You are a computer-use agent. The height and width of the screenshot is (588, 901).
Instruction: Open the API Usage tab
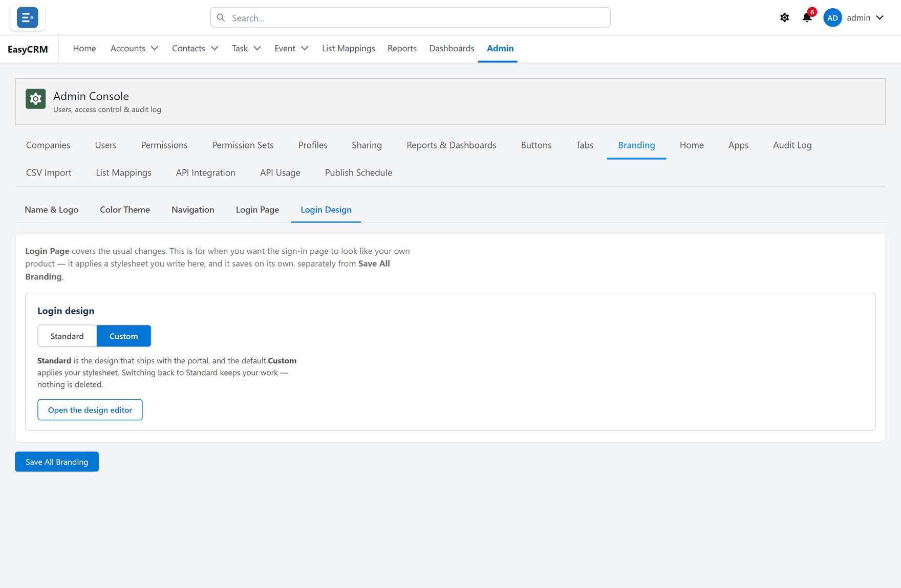(x=280, y=173)
